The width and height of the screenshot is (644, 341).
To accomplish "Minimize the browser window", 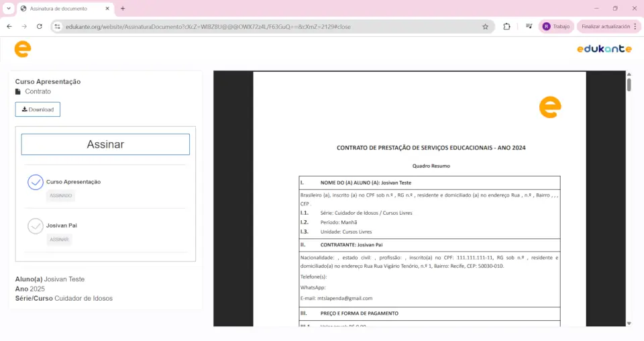I will tap(596, 8).
